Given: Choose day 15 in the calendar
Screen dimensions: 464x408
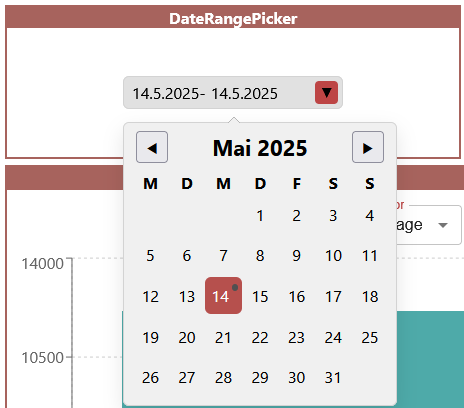Looking at the screenshot, I should (260, 296).
